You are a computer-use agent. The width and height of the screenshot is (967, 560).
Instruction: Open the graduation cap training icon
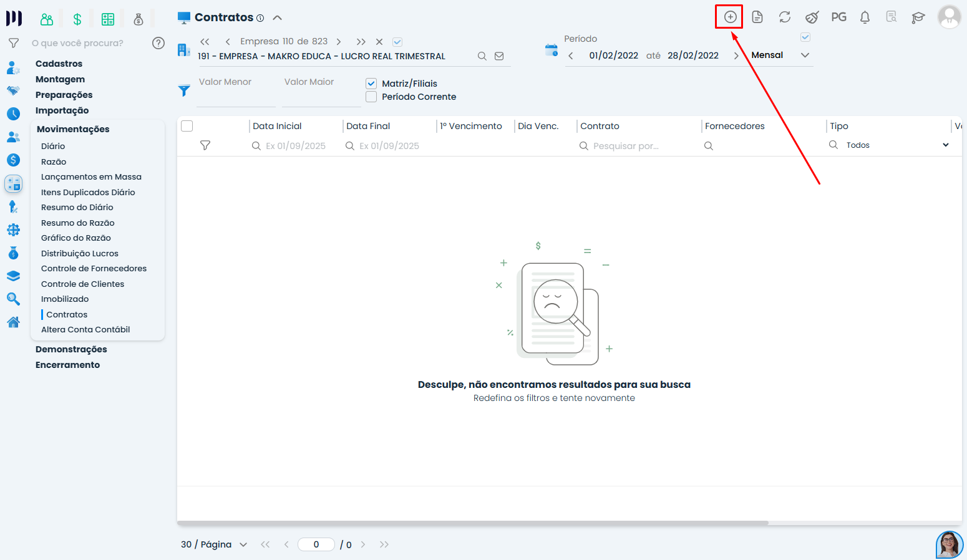918,17
